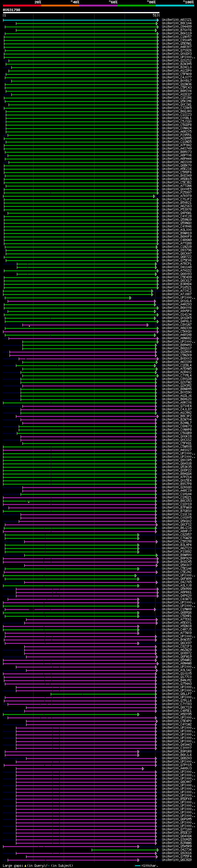Open entry UniRef100_C5PC43
Screen dimensions: 197x868
pyautogui.click(x=176, y=88)
